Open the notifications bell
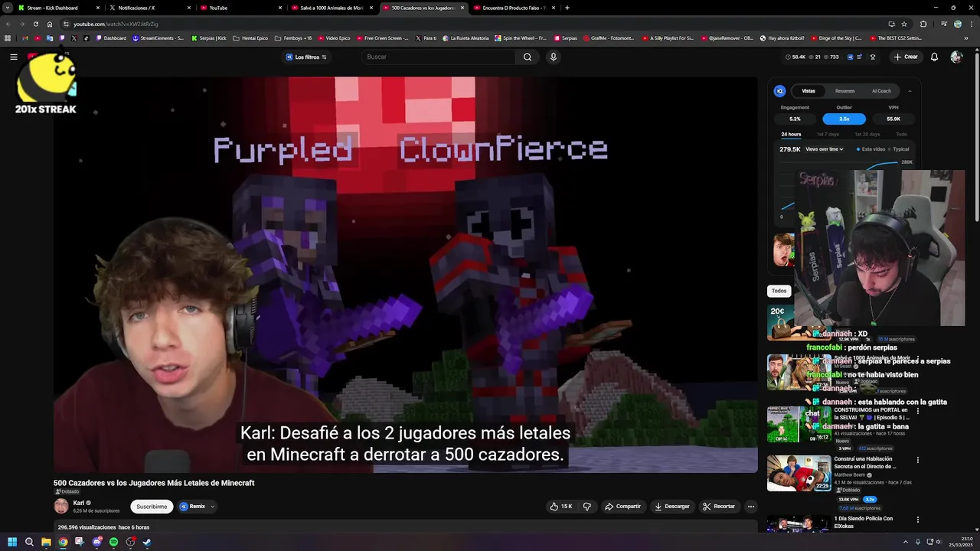The height and width of the screenshot is (551, 980). tap(934, 57)
